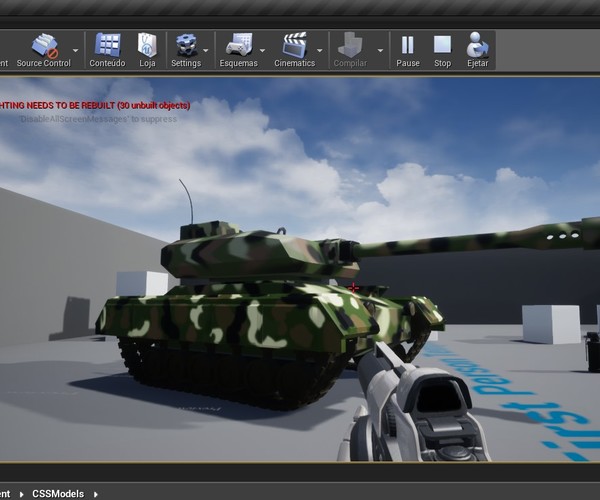
Task: Open the Esquemas blueprints button
Action: (x=238, y=50)
